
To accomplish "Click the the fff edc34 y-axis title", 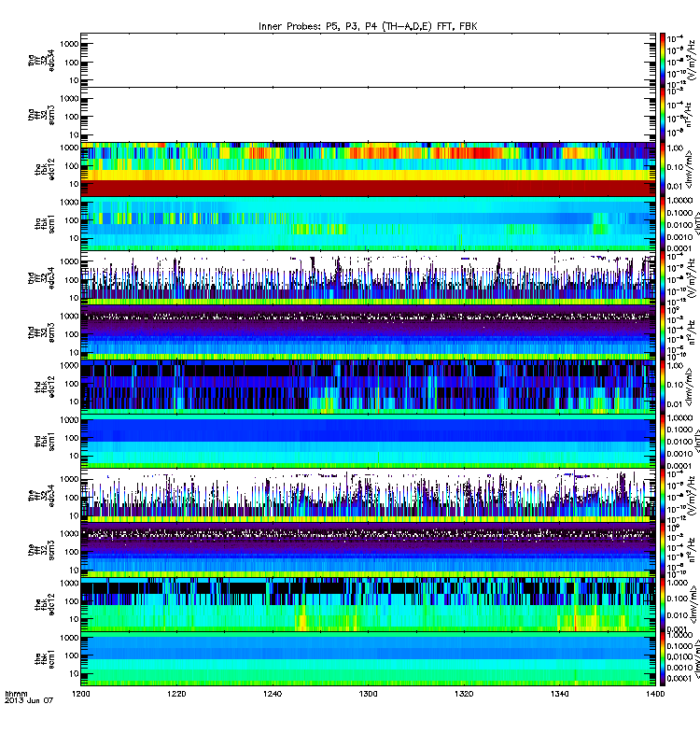I will pos(41,496).
